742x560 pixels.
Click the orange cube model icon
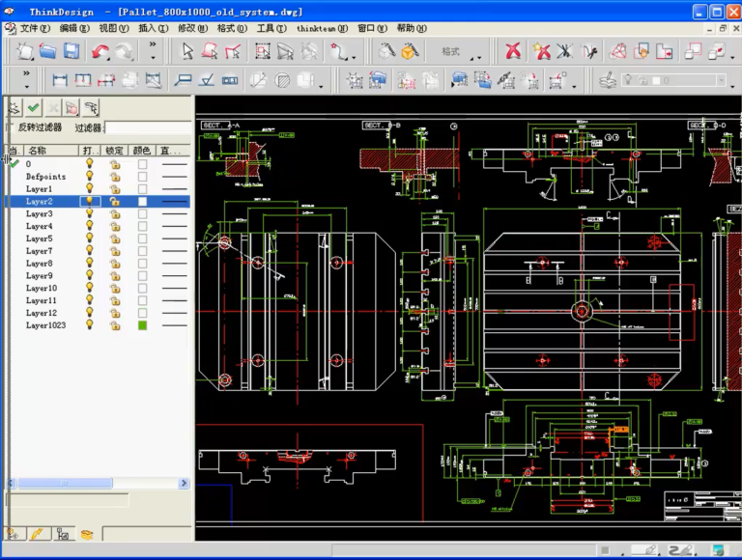tap(410, 51)
